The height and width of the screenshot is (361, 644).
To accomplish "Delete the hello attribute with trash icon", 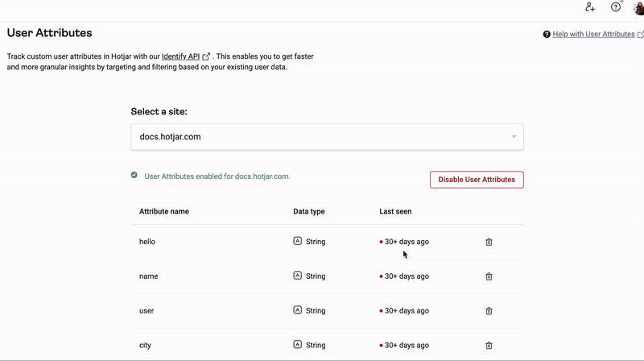I will point(489,242).
